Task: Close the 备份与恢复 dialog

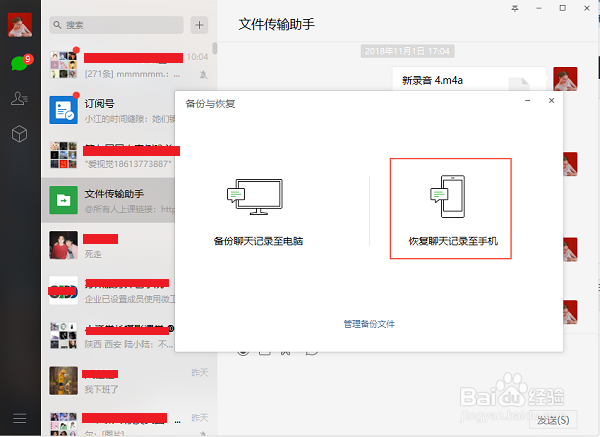Action: pos(551,101)
